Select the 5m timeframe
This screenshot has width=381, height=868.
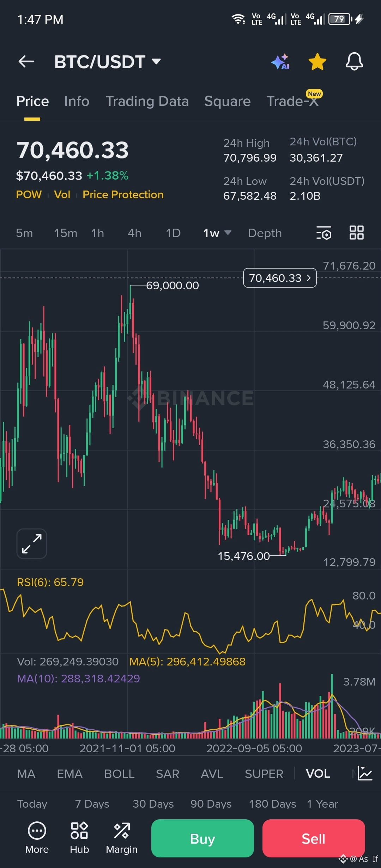pyautogui.click(x=24, y=233)
